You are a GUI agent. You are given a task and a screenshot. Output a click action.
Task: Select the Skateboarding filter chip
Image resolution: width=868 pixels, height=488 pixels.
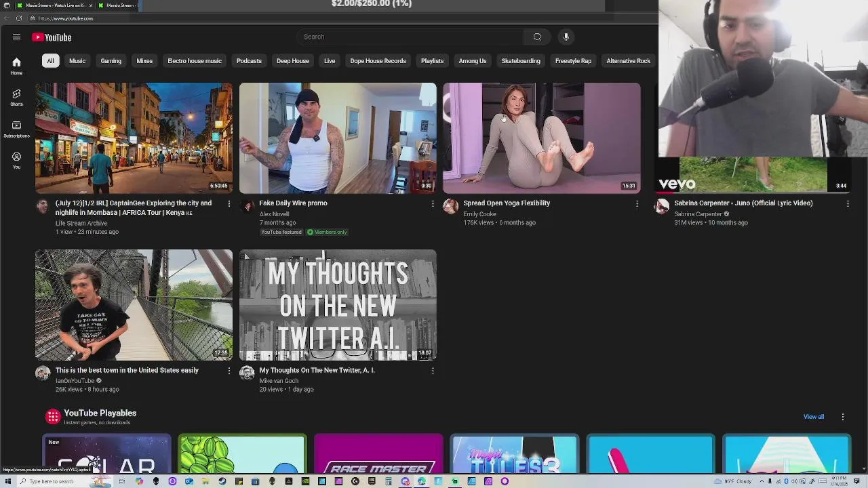point(521,61)
